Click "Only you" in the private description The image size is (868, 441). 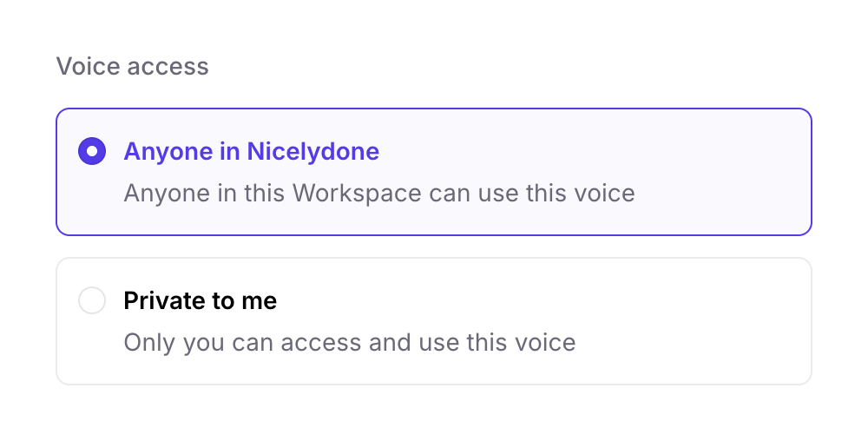(x=174, y=342)
